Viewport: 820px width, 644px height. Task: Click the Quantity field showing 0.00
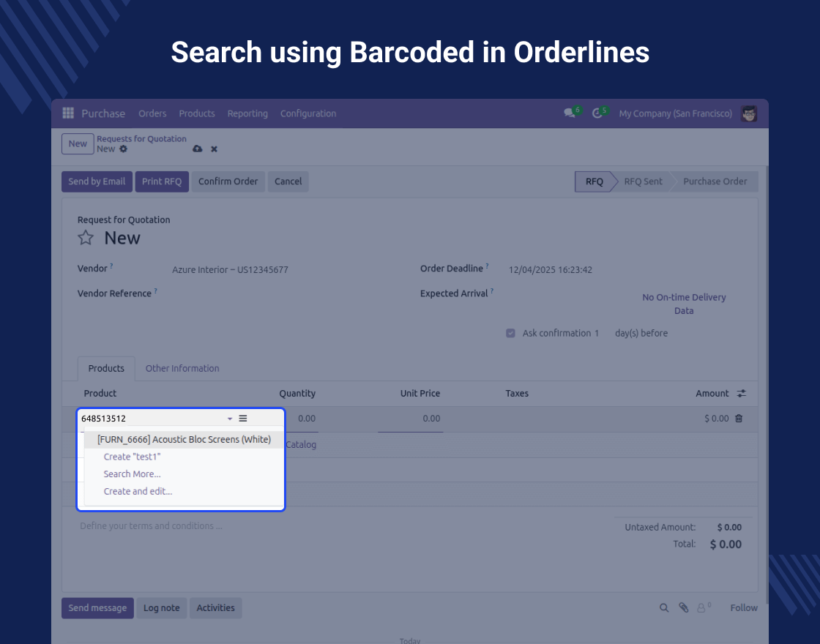pyautogui.click(x=307, y=418)
